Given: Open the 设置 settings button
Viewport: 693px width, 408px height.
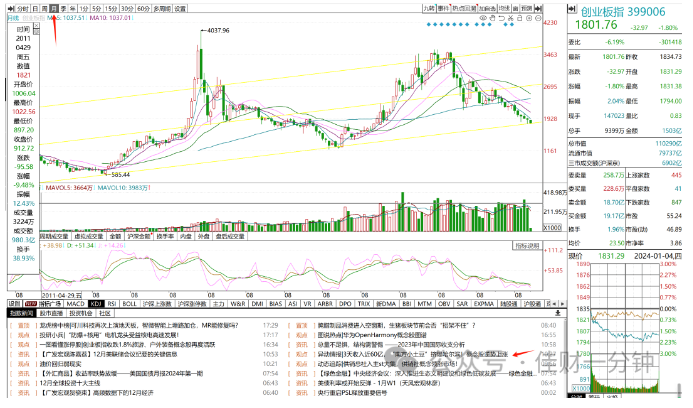Looking at the screenshot, I should [180, 8].
